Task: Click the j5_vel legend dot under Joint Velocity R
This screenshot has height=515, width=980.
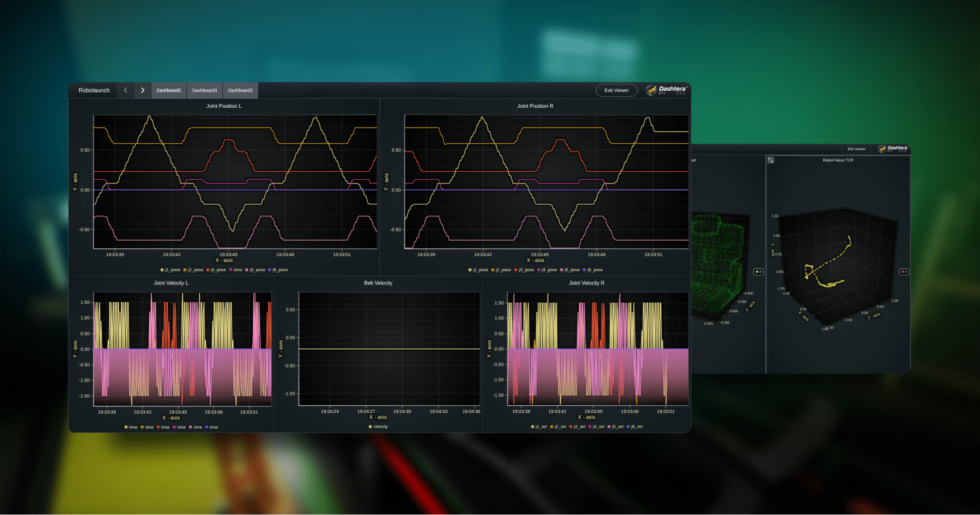Action: 609,427
